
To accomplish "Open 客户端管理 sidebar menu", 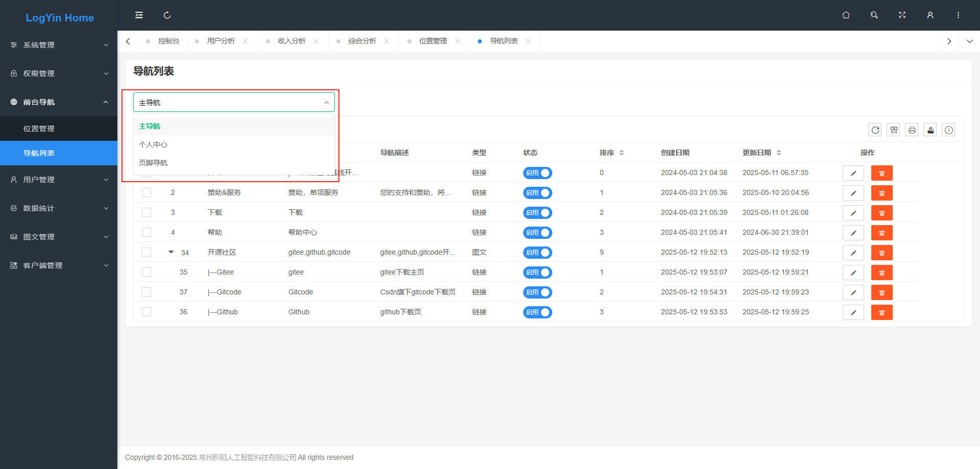I will coord(59,265).
